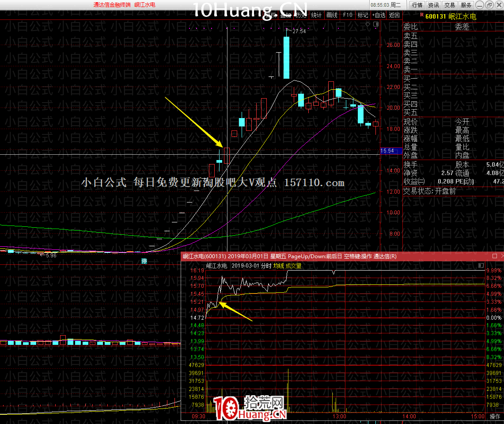
Task: Add stock via +自选 button
Action: [x=379, y=15]
